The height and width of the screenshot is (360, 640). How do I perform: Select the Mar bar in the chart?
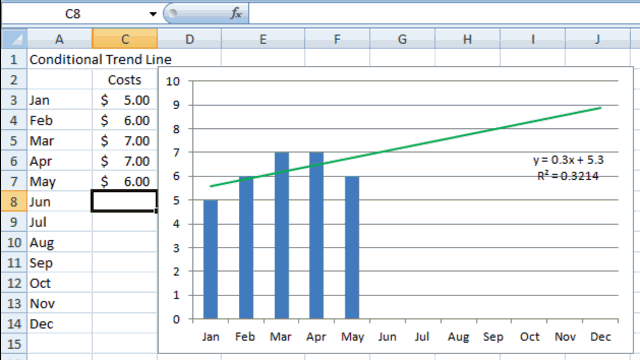tap(282, 236)
